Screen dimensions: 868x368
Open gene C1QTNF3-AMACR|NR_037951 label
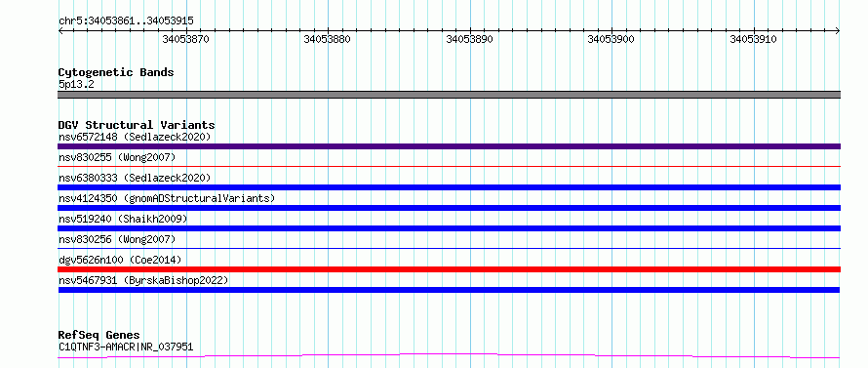click(126, 348)
